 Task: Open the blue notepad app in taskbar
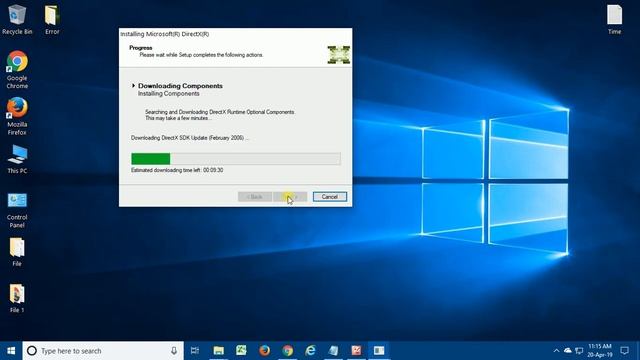pos(333,351)
